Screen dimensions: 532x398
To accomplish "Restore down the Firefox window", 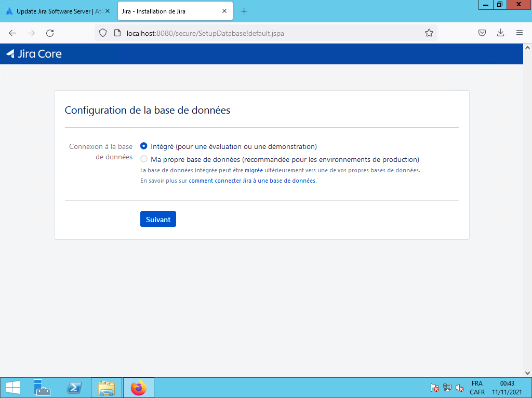I will point(500,5).
